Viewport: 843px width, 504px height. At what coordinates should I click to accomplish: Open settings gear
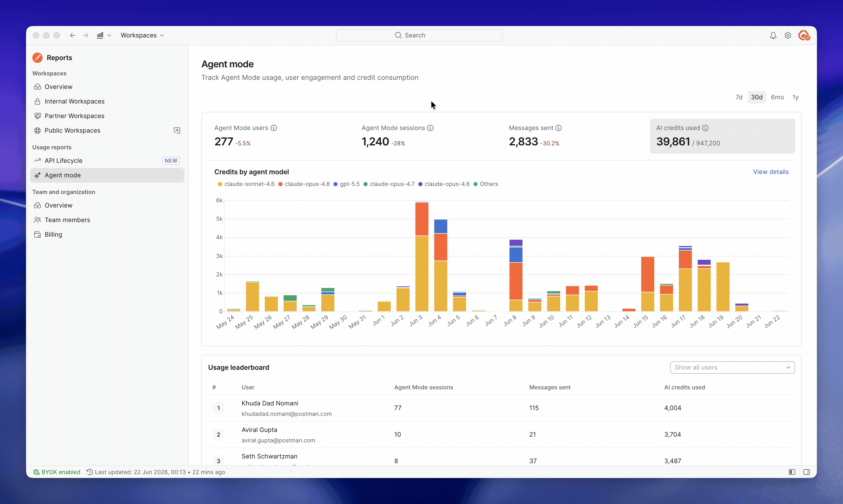click(x=788, y=35)
